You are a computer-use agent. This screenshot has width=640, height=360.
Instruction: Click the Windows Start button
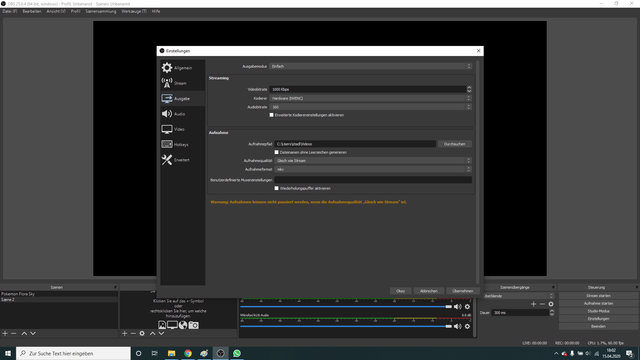[x=8, y=353]
